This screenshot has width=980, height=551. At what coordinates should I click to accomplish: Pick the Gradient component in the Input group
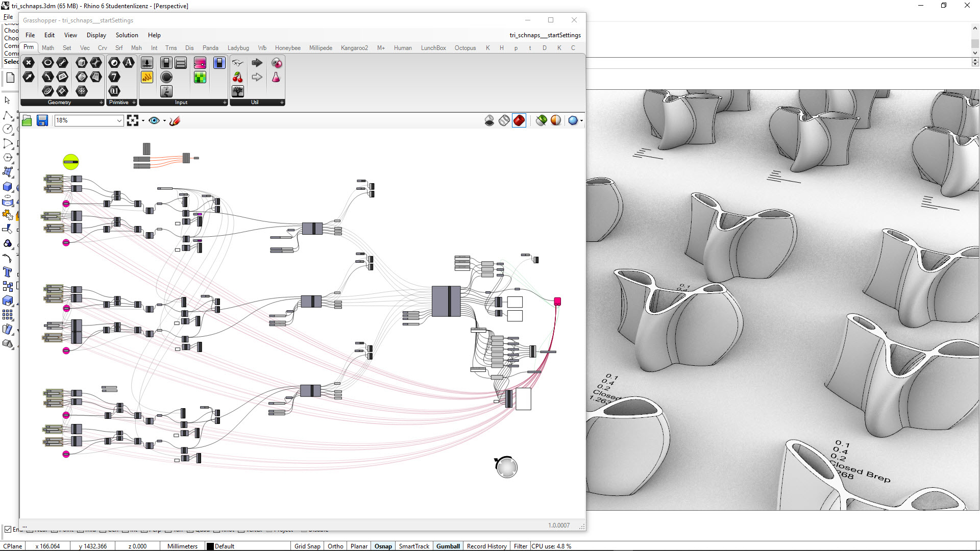pos(200,63)
